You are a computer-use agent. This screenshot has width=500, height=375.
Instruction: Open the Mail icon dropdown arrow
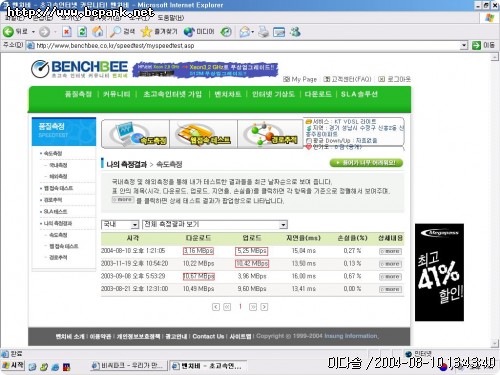(x=253, y=32)
